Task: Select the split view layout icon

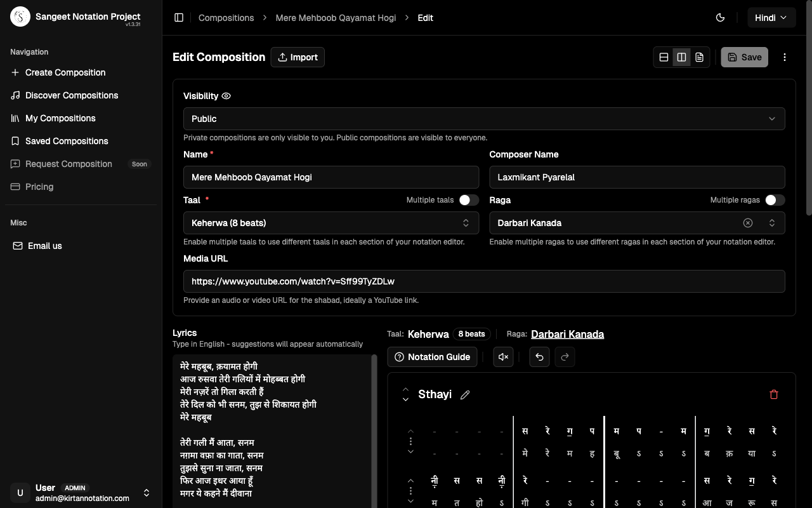Action: (x=681, y=57)
